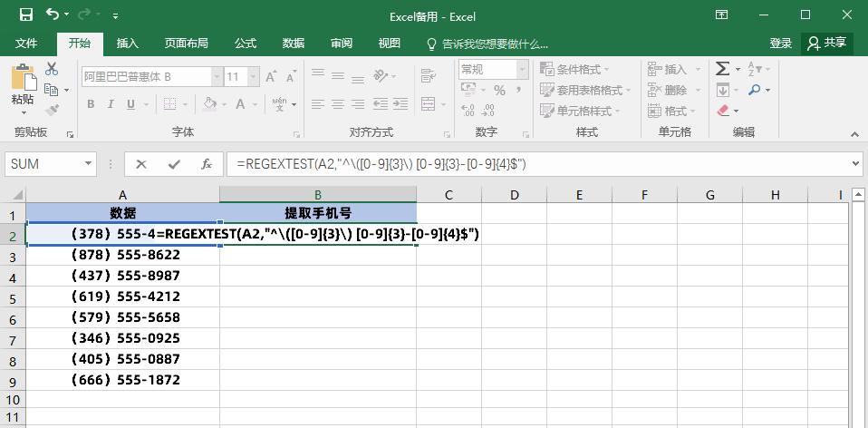This screenshot has width=868, height=428.
Task: Click the AutoSum sigma icon
Action: [x=722, y=69]
